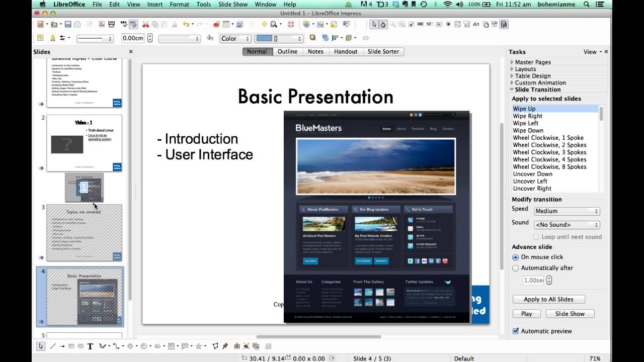
Task: Open the Slide Show menu
Action: (x=233, y=5)
